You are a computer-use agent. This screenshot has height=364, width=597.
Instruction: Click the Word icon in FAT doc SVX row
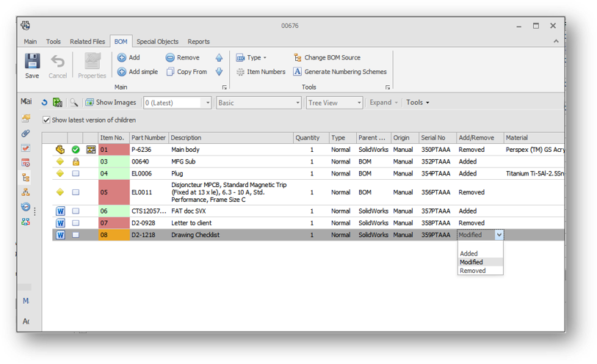click(60, 211)
